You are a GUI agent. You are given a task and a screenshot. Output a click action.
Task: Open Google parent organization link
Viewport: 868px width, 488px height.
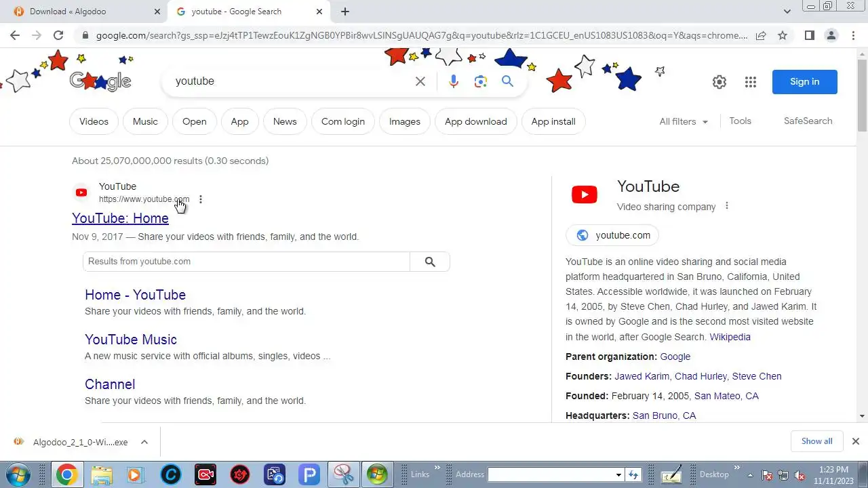click(675, 357)
